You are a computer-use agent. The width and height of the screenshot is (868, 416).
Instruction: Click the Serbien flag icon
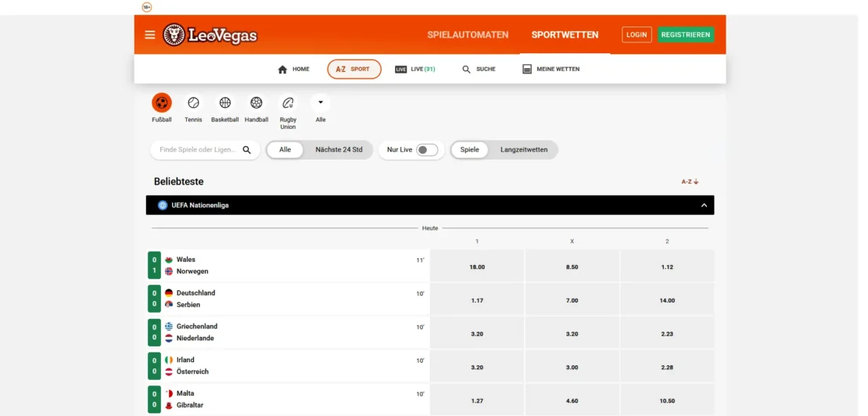point(169,305)
